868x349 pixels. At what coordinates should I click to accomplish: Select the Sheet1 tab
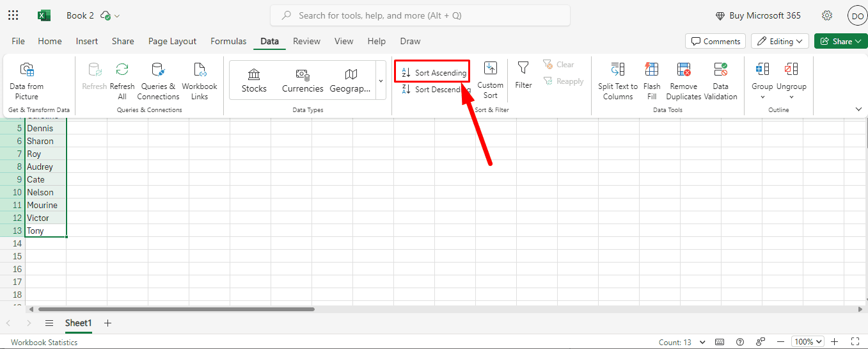click(79, 323)
